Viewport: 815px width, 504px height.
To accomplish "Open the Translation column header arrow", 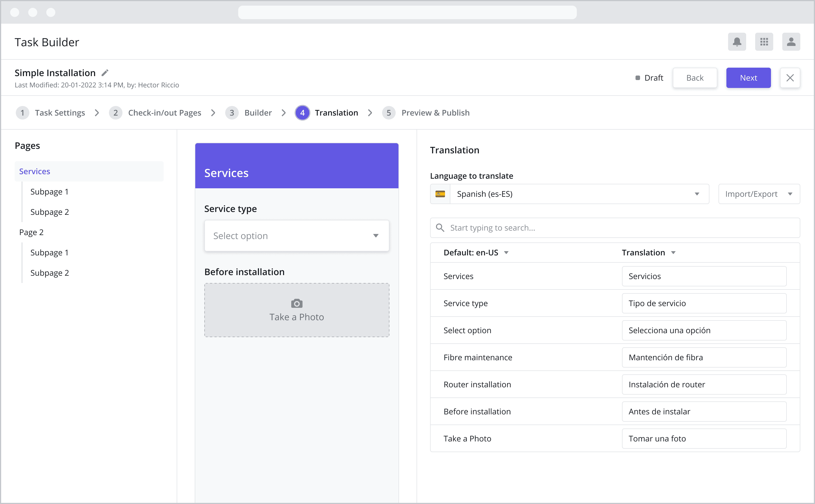I will click(673, 253).
